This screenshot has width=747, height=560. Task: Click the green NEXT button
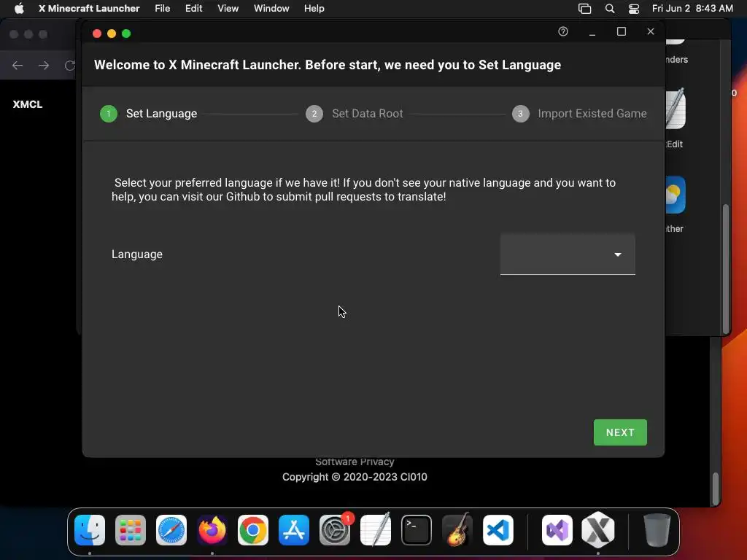(x=620, y=432)
